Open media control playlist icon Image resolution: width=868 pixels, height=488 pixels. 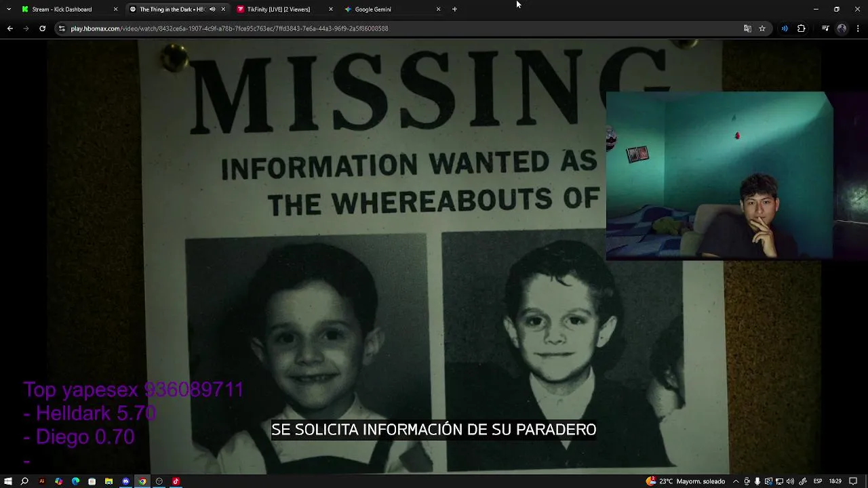(x=825, y=28)
